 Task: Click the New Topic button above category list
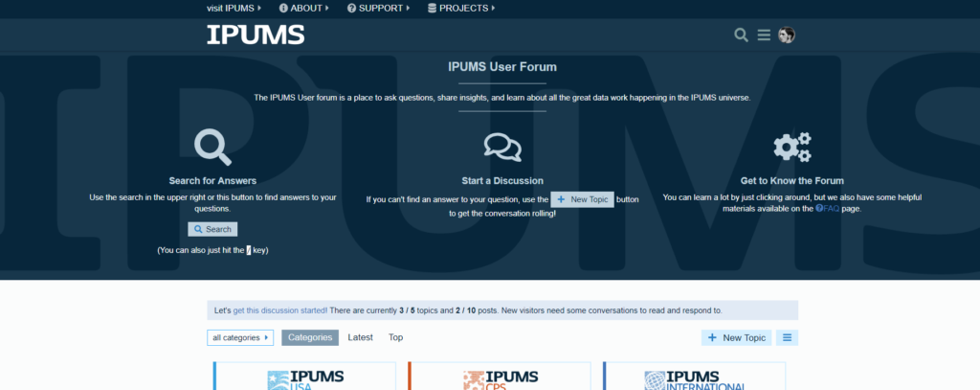[736, 337]
